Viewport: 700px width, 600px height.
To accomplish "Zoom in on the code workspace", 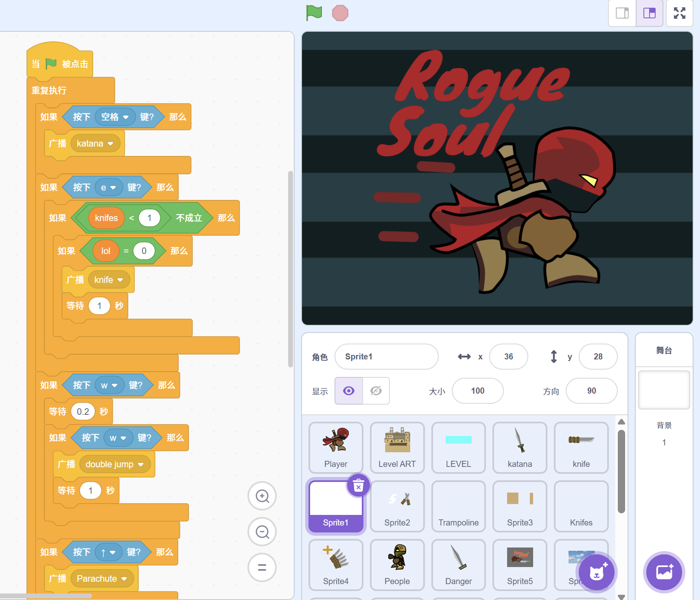I will tap(262, 496).
